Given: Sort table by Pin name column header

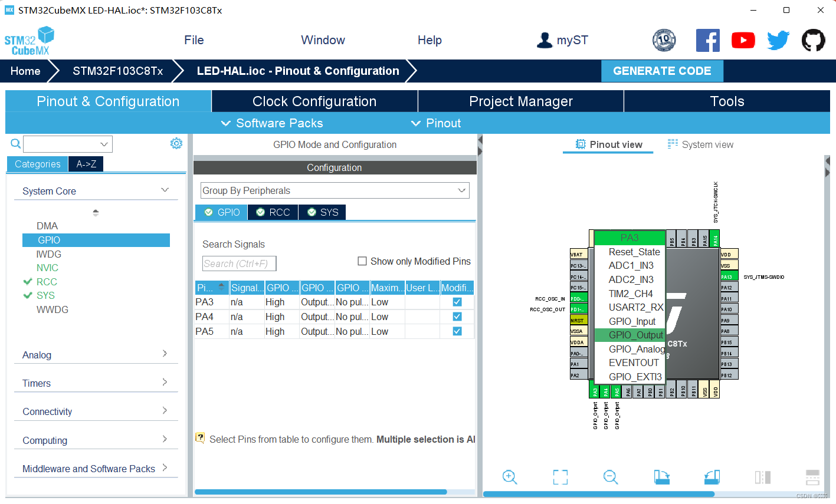Looking at the screenshot, I should [212, 288].
